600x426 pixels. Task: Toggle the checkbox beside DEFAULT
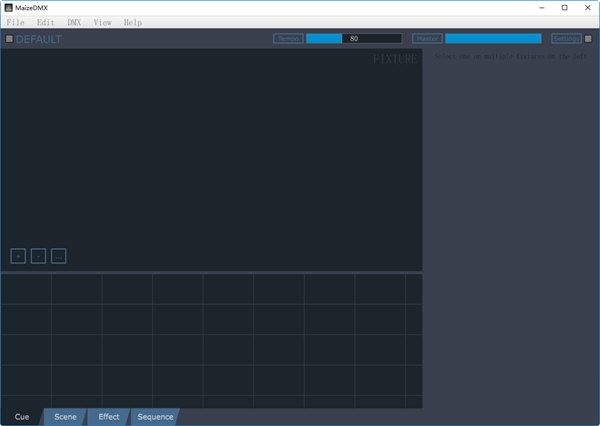point(9,39)
